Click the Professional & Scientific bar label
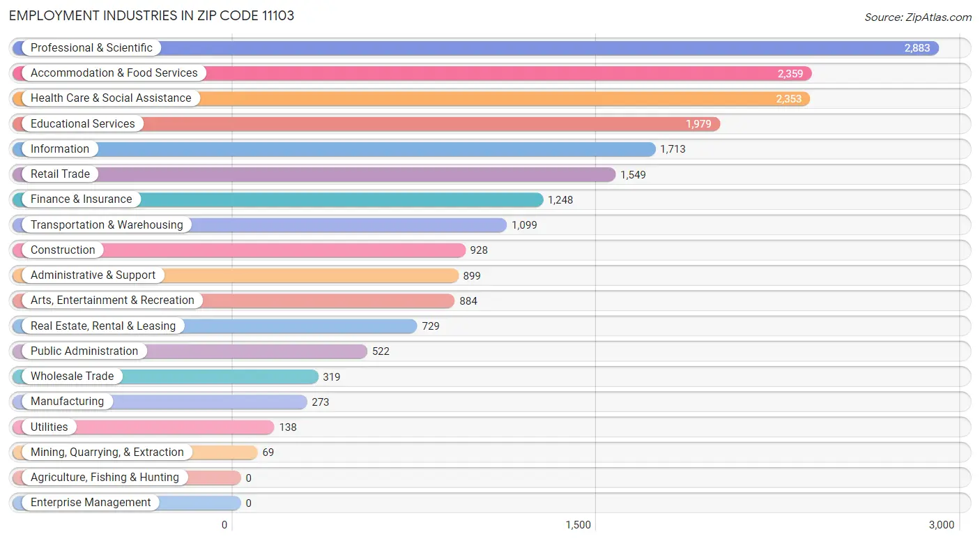 [91, 48]
